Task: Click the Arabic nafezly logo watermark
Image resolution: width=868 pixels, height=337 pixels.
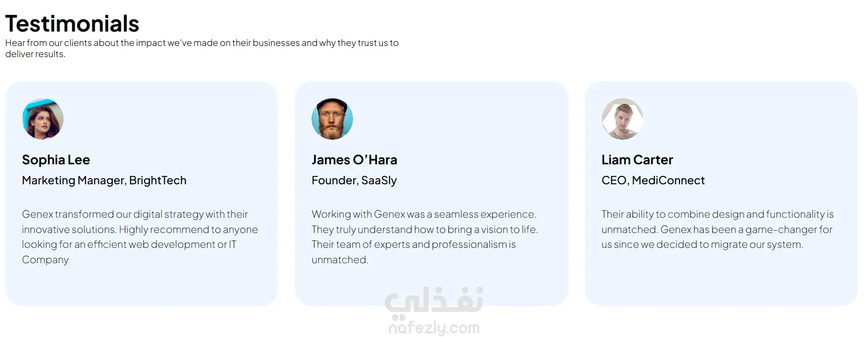Action: point(434,300)
